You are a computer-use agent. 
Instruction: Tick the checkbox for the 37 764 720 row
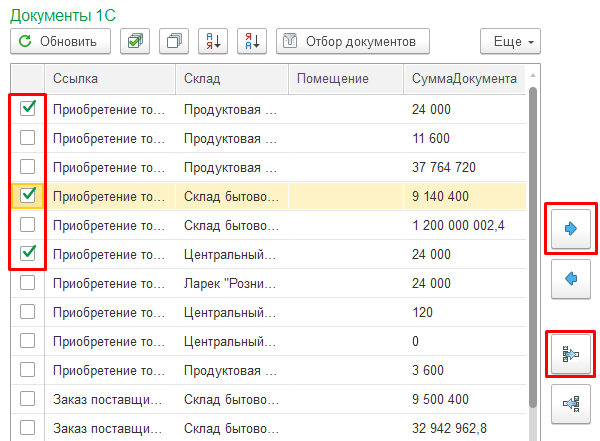(28, 167)
